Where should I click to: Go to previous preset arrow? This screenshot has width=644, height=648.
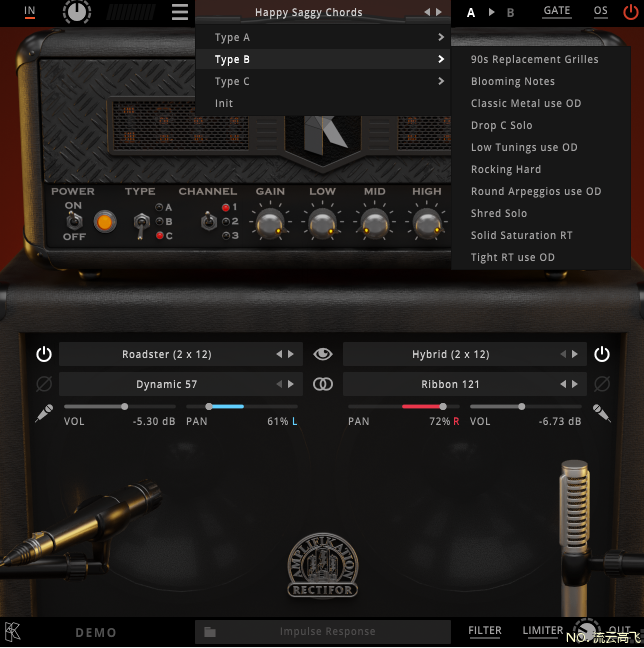coord(427,12)
